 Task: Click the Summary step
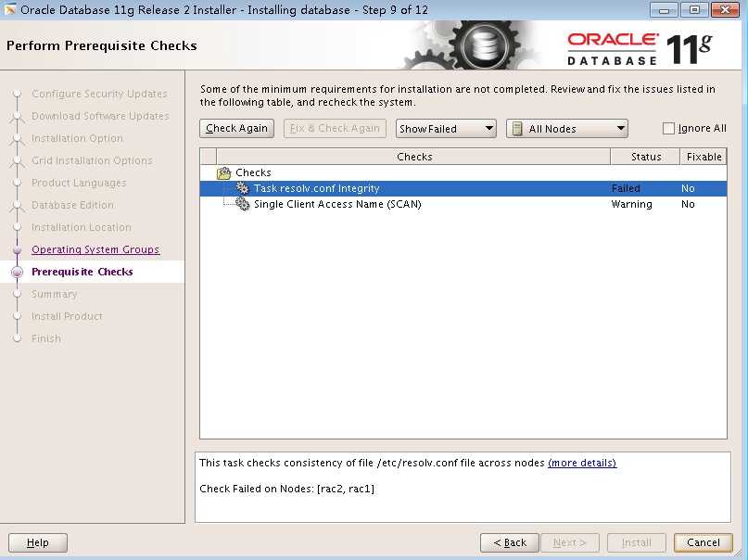(x=54, y=294)
